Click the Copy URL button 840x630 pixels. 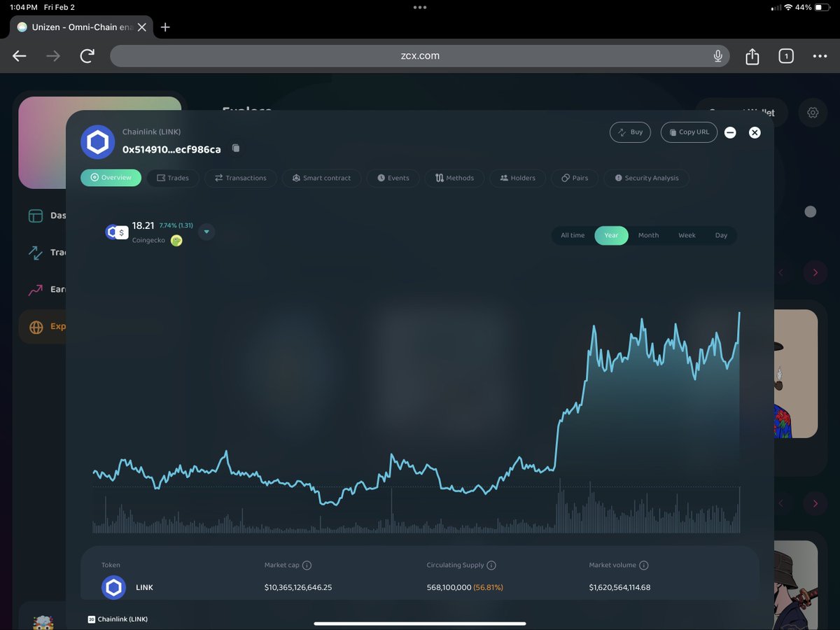(689, 132)
